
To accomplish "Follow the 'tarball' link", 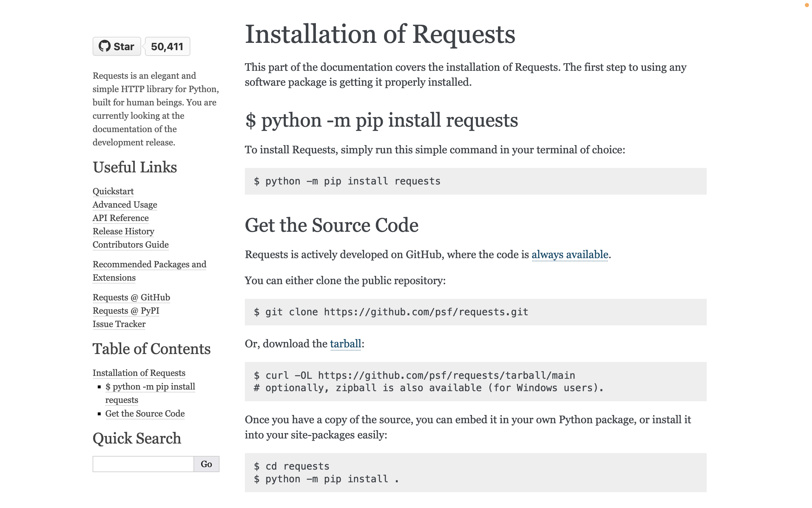I will [346, 344].
